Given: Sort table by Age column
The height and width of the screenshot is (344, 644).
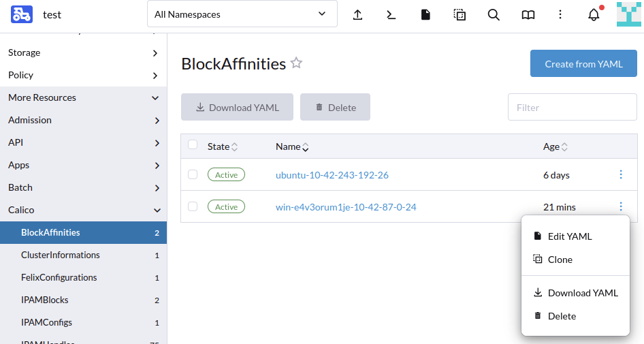Looking at the screenshot, I should click(556, 146).
